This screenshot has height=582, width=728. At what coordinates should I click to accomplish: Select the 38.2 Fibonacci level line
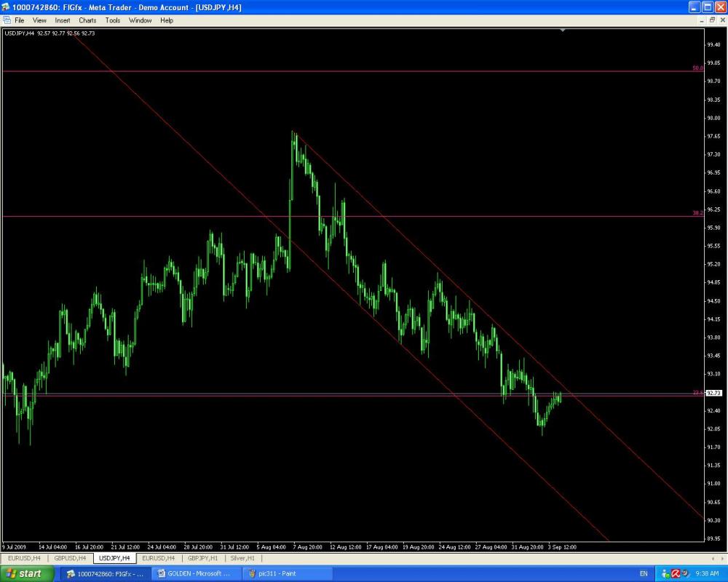click(x=353, y=216)
